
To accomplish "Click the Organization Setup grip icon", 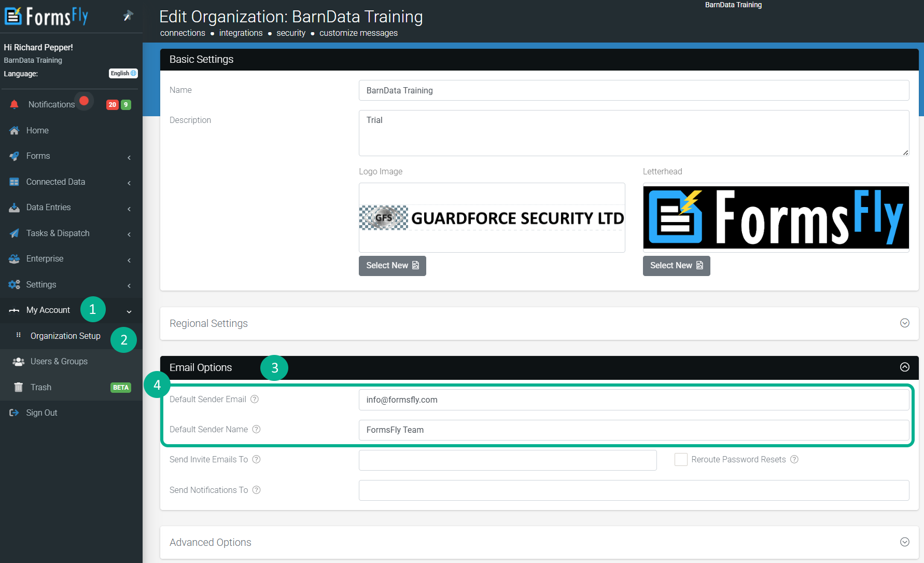I will point(19,335).
